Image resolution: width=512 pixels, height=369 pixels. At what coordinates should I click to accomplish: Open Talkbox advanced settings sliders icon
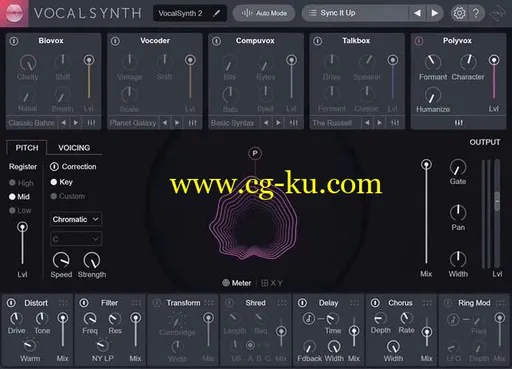click(395, 123)
